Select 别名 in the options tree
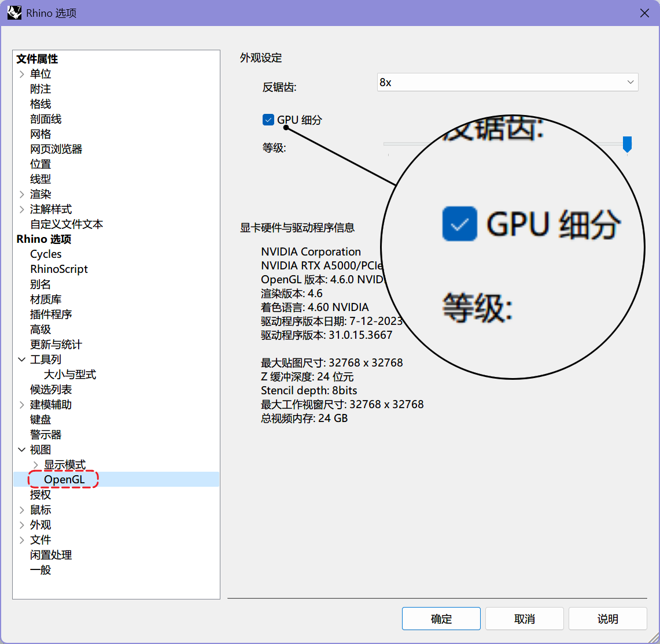Viewport: 660px width, 644px height. tap(40, 284)
